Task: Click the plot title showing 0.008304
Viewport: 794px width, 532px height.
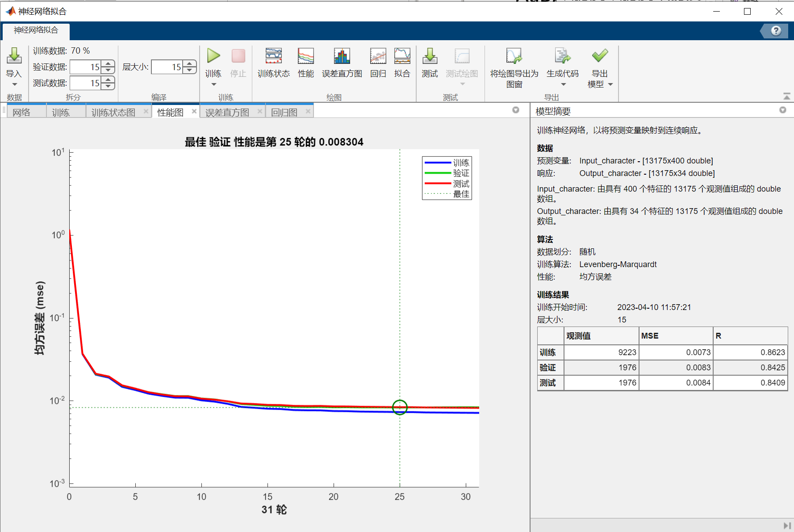Action: tap(274, 142)
